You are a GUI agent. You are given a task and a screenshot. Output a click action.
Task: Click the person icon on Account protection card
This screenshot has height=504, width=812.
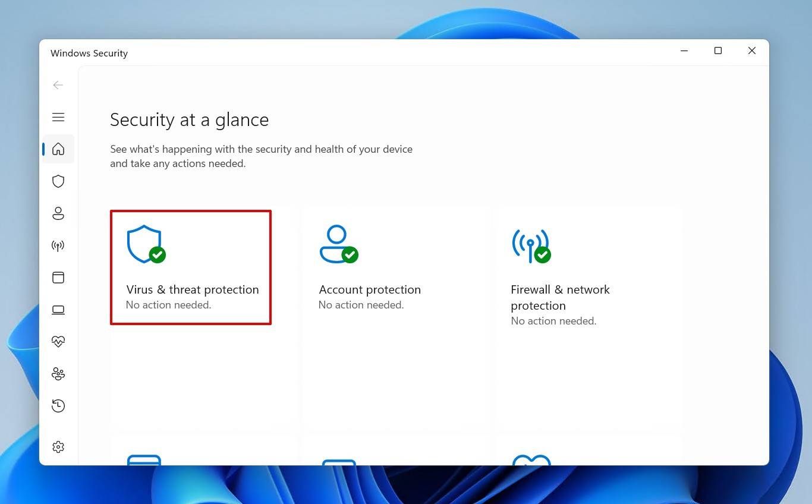(x=338, y=244)
